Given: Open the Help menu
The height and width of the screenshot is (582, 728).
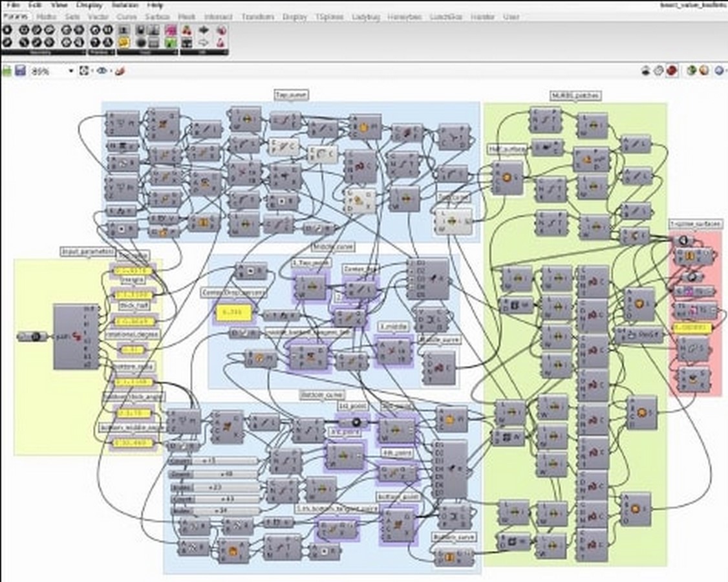Looking at the screenshot, I should click(155, 5).
